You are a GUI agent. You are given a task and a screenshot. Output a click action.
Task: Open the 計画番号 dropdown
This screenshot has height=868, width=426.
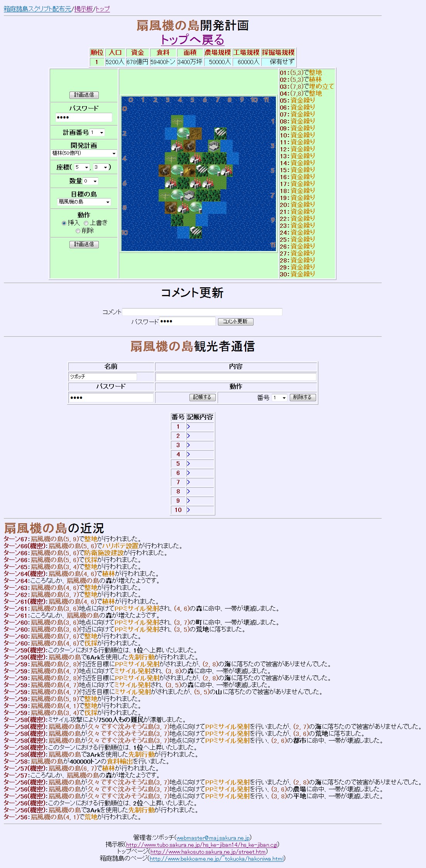97,132
